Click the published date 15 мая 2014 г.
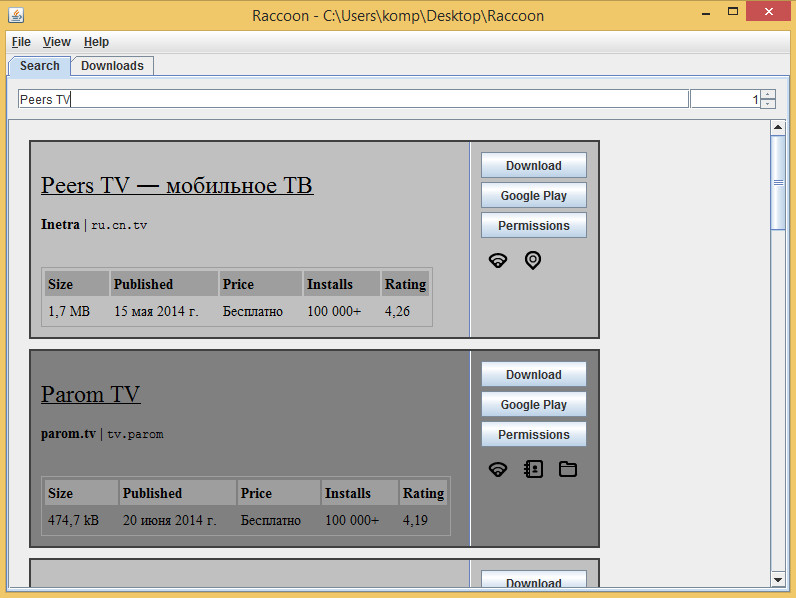 (x=156, y=311)
